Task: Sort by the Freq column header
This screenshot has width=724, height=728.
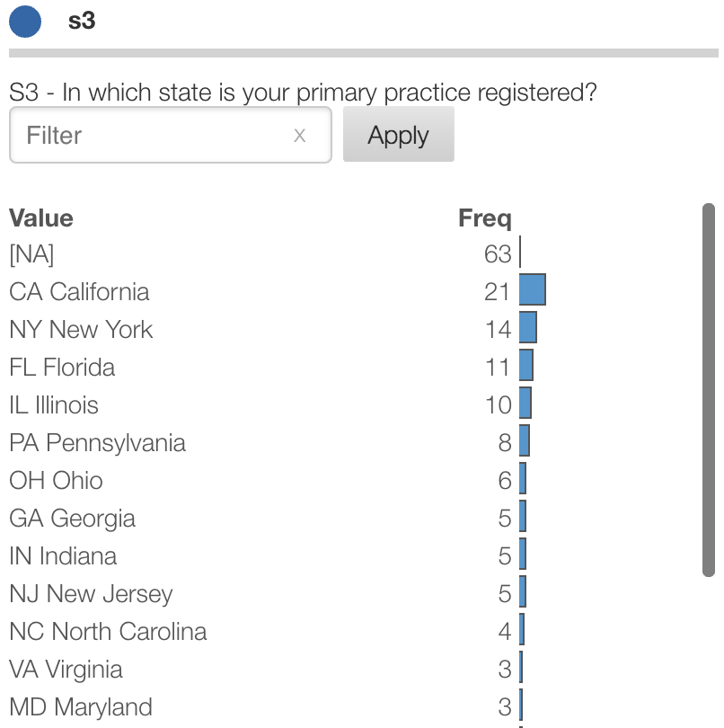Action: 484,218
